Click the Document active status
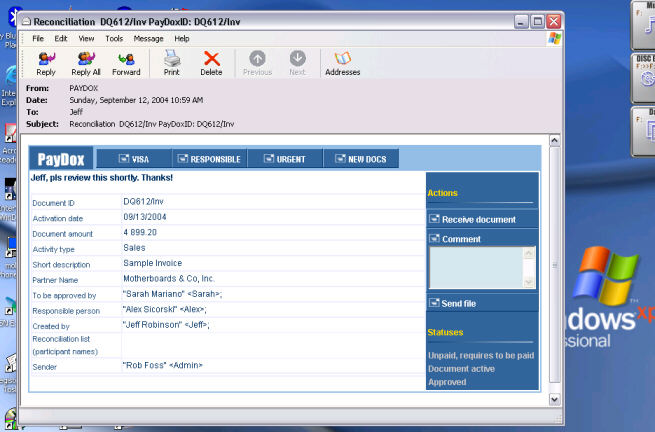The image size is (655, 432). (x=461, y=369)
